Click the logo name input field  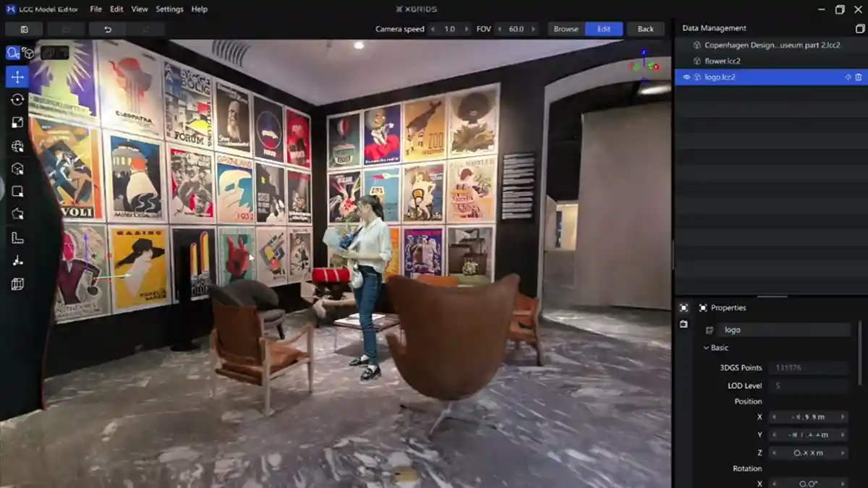point(785,330)
